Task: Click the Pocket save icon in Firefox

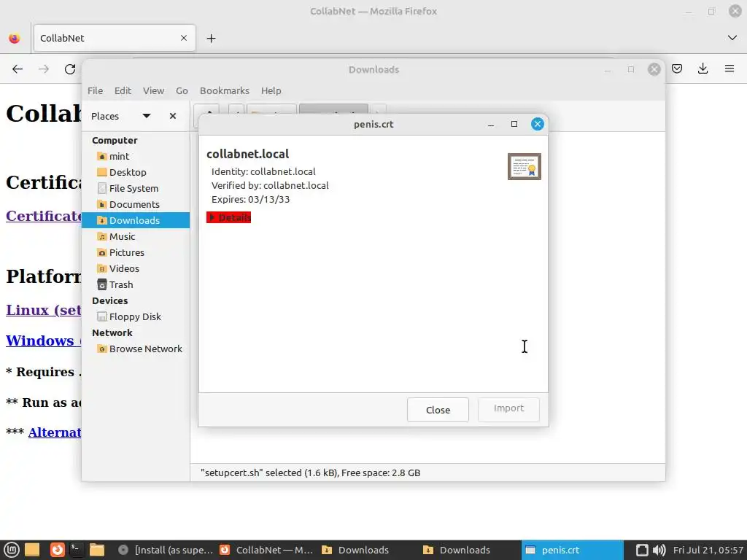Action: [676, 69]
